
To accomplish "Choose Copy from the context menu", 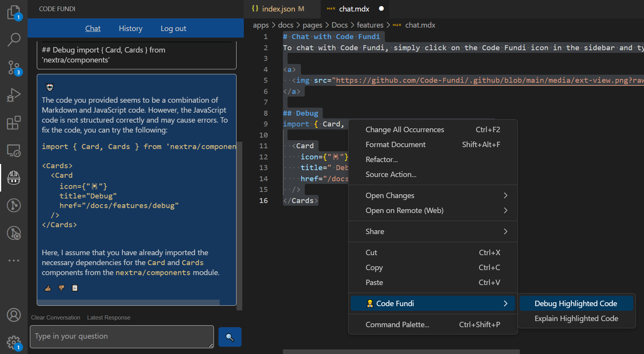I will pos(433,267).
